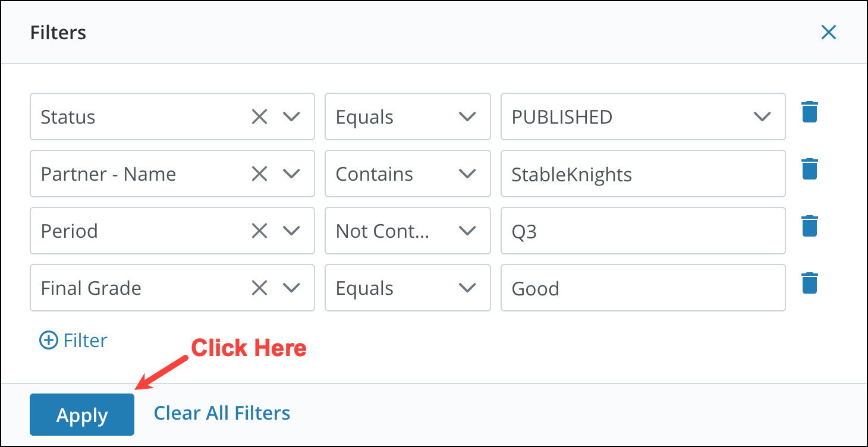This screenshot has height=447, width=868.
Task: Open the Equals condition dropdown for Status
Action: click(x=468, y=117)
